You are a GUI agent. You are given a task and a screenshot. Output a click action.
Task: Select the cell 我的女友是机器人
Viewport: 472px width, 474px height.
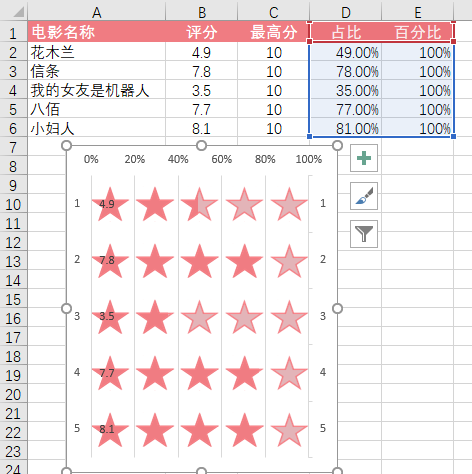[x=97, y=90]
